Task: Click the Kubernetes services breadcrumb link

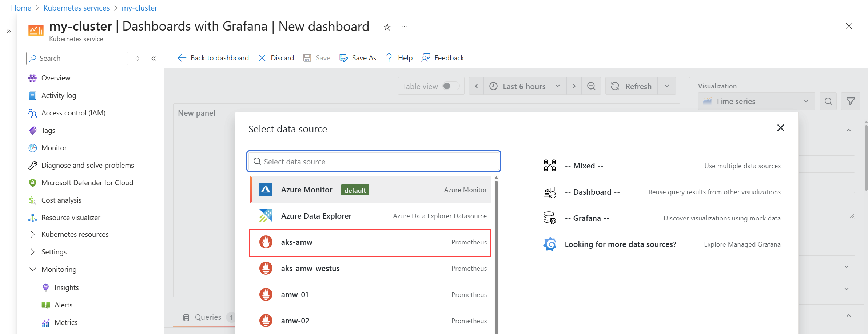Action: click(76, 8)
